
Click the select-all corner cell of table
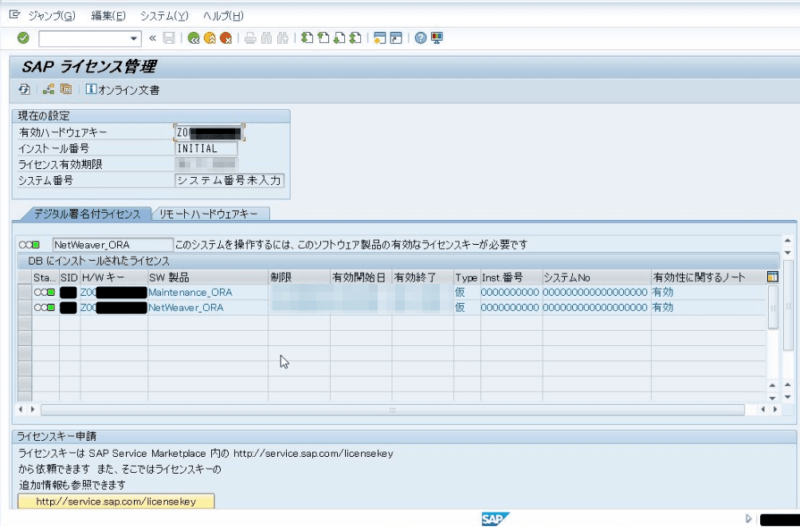(x=24, y=277)
